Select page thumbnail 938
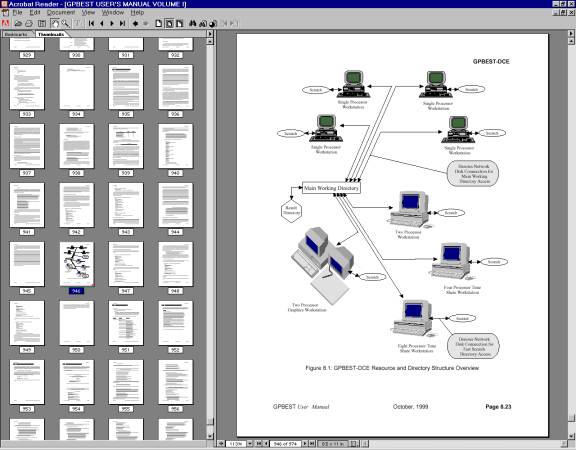Screen dimensions: 576x450 tap(76, 146)
